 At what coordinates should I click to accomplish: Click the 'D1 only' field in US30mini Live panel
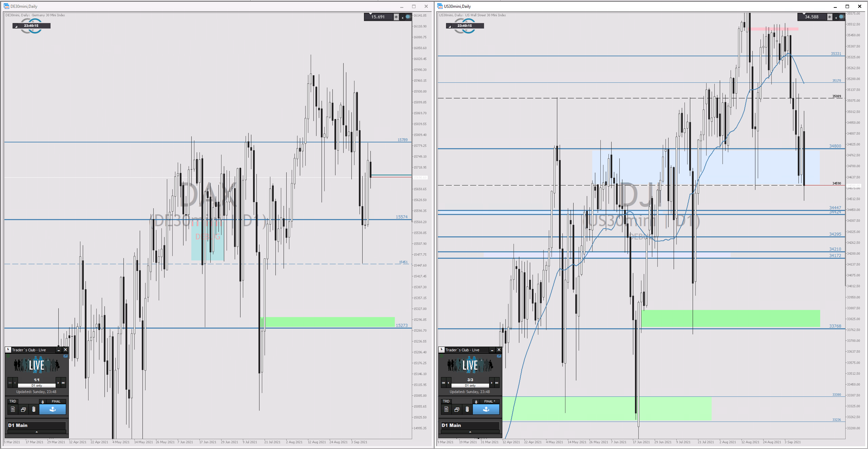coord(470,385)
